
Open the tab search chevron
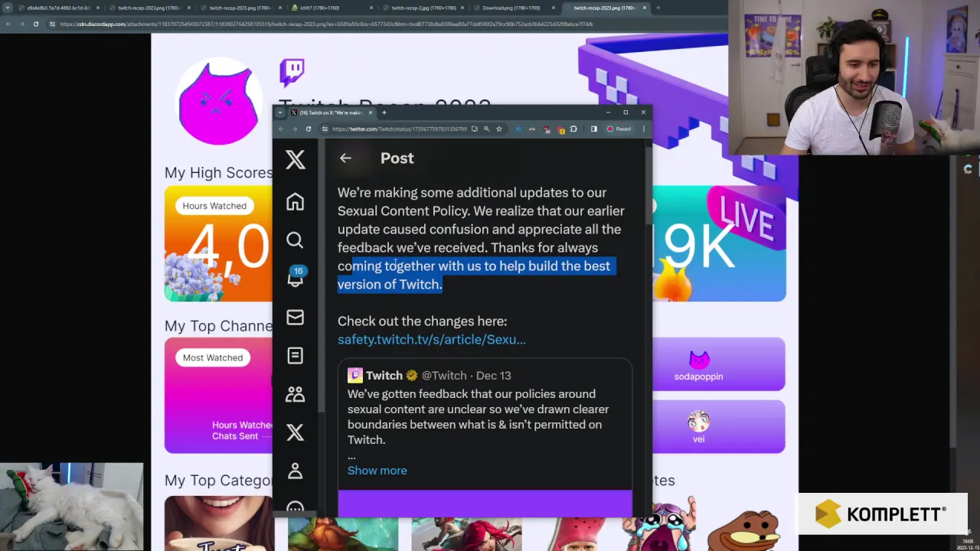279,112
